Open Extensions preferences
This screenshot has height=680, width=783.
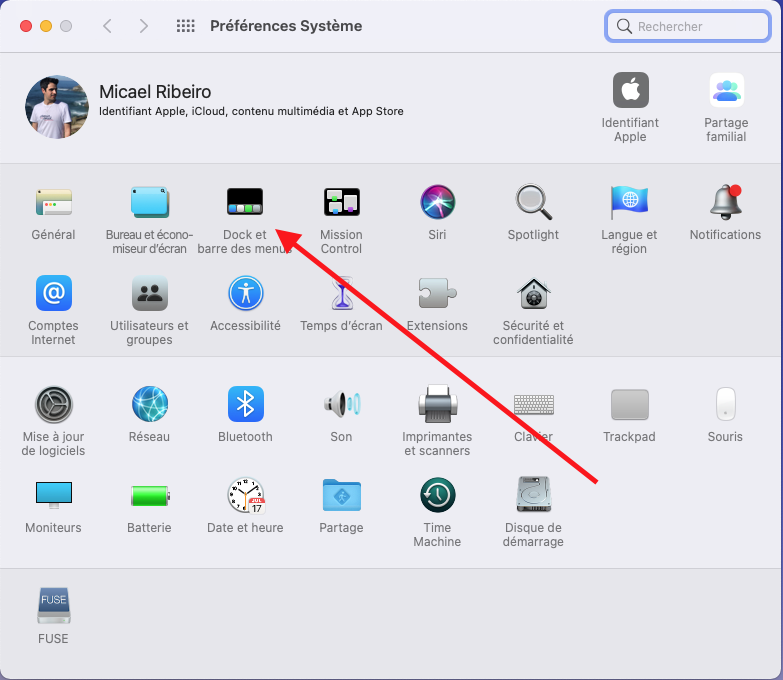[437, 293]
